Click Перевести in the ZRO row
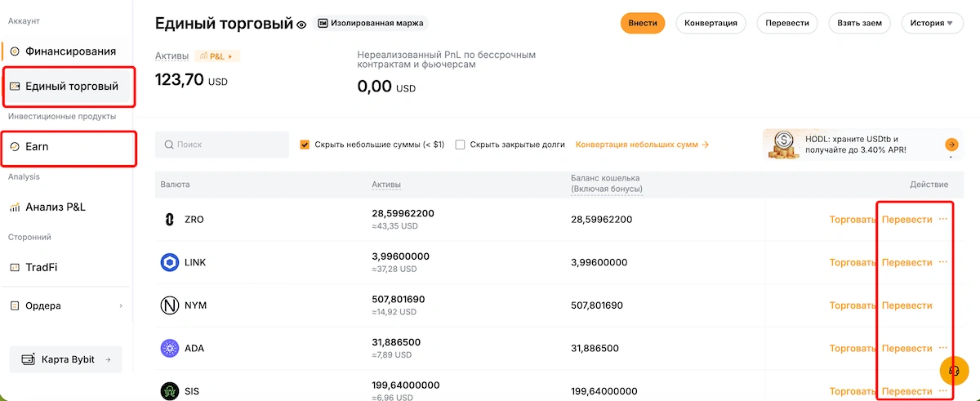The width and height of the screenshot is (980, 401). 906,220
